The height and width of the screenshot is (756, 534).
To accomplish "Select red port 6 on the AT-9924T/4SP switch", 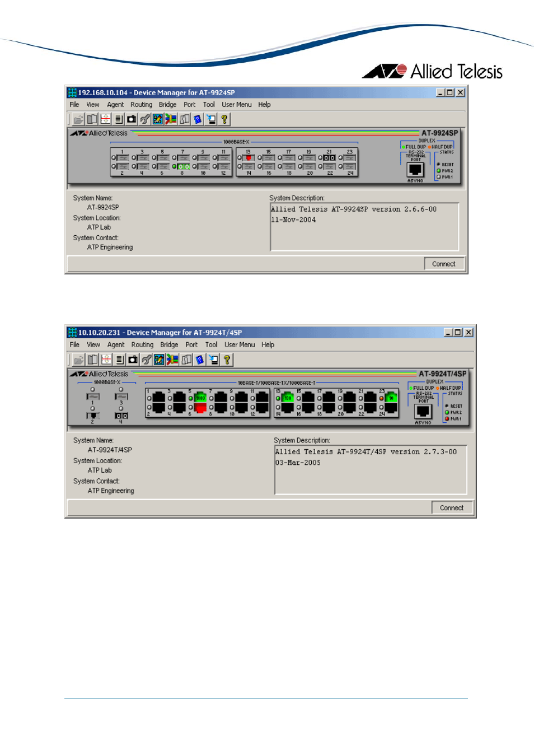I will click(x=200, y=408).
